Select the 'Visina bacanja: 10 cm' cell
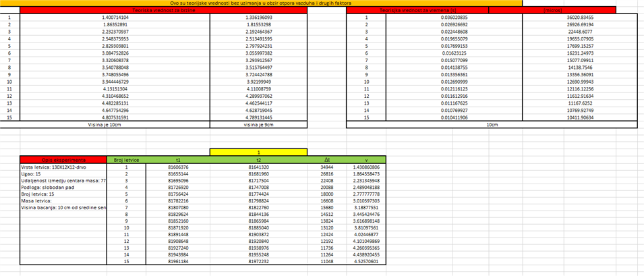This screenshot has height=276, width=644. point(63,208)
